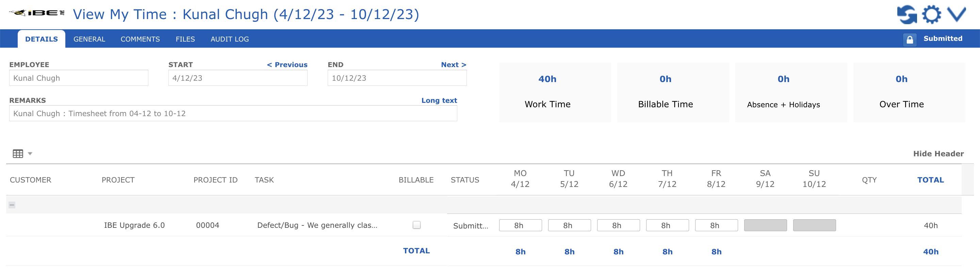This screenshot has width=980, height=269.
Task: Switch to the General tab
Action: point(89,39)
